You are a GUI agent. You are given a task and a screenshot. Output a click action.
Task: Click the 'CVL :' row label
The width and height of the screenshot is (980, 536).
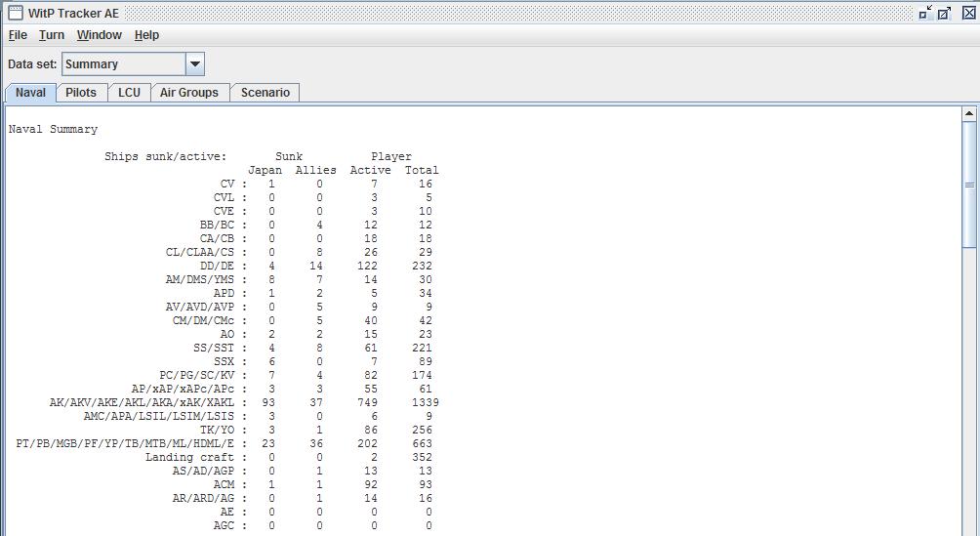(x=230, y=197)
